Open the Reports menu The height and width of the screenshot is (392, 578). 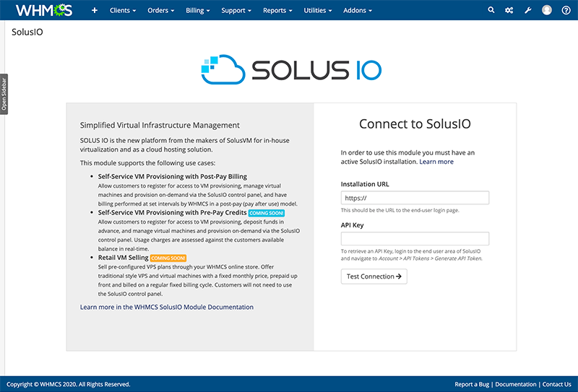pos(278,11)
